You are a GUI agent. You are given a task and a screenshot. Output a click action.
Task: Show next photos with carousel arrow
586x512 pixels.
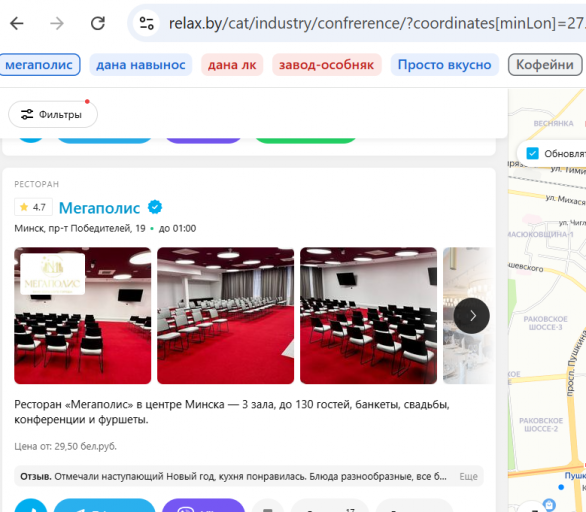coord(472,316)
